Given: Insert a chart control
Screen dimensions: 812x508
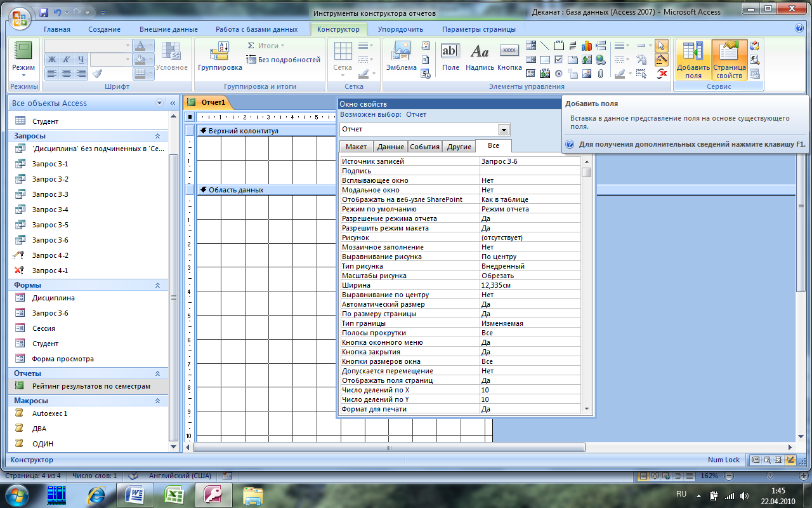Looking at the screenshot, I should click(x=587, y=46).
